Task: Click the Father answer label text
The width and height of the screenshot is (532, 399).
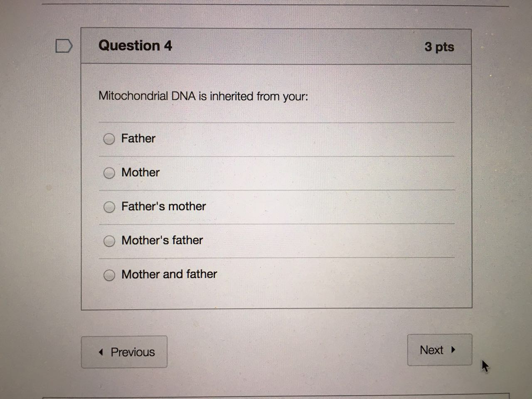Action: 138,138
